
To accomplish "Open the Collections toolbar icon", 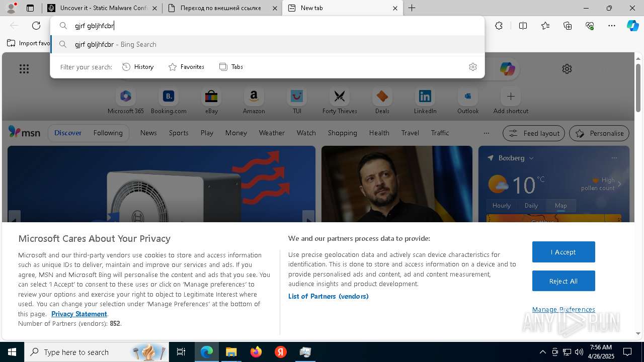I will 568,26.
